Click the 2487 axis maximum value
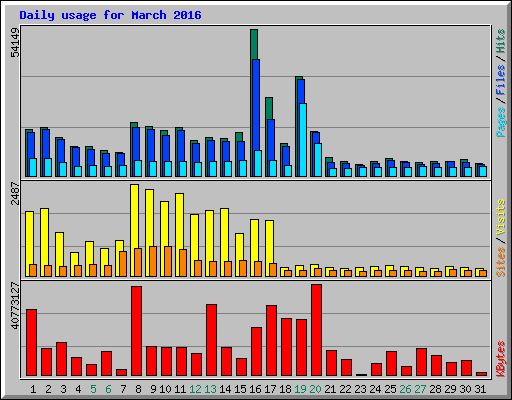Screen dimensions: 512x400 pos(15,193)
